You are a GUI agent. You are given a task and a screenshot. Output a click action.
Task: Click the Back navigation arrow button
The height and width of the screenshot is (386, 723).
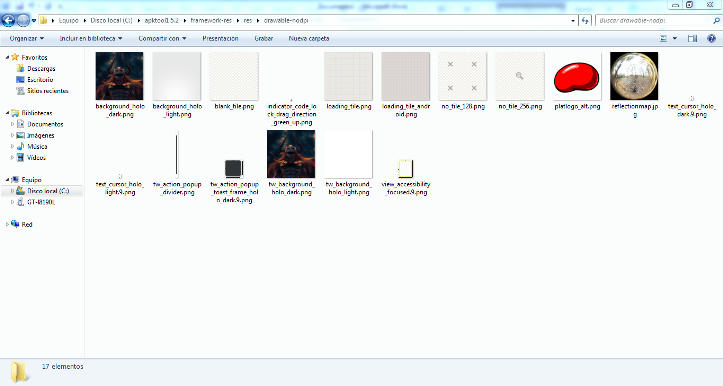(8, 20)
